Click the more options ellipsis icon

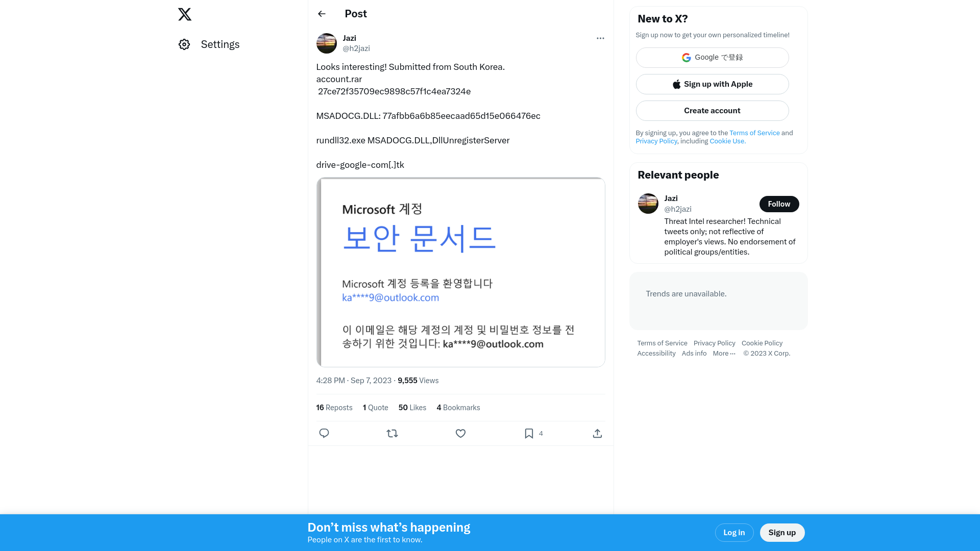(x=600, y=38)
